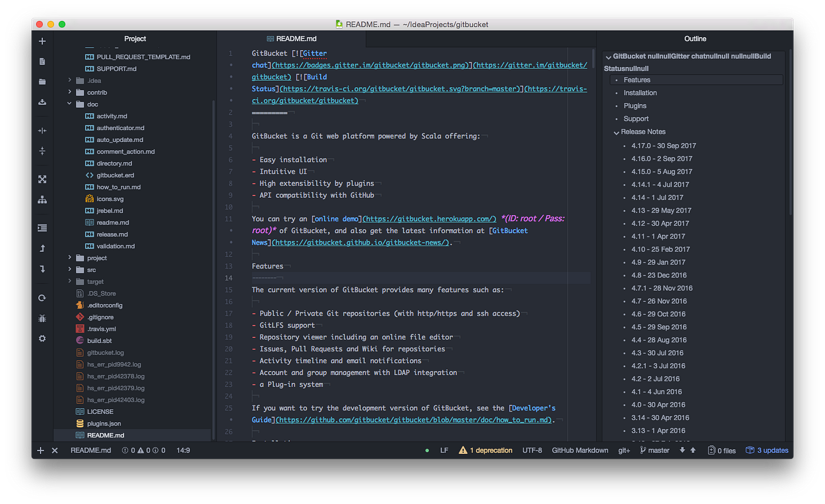Click the 1 deprecation warning

pos(486,450)
